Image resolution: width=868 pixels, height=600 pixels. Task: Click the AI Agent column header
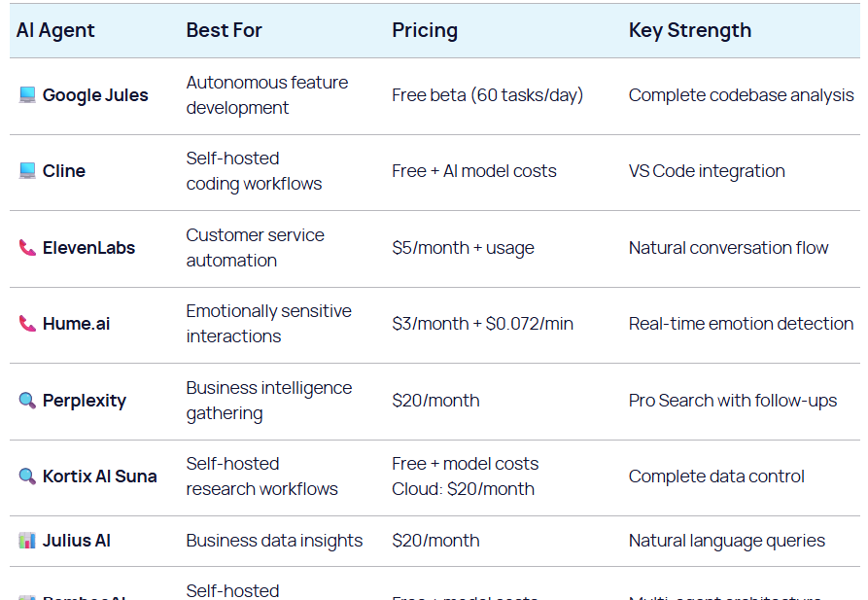click(x=55, y=30)
